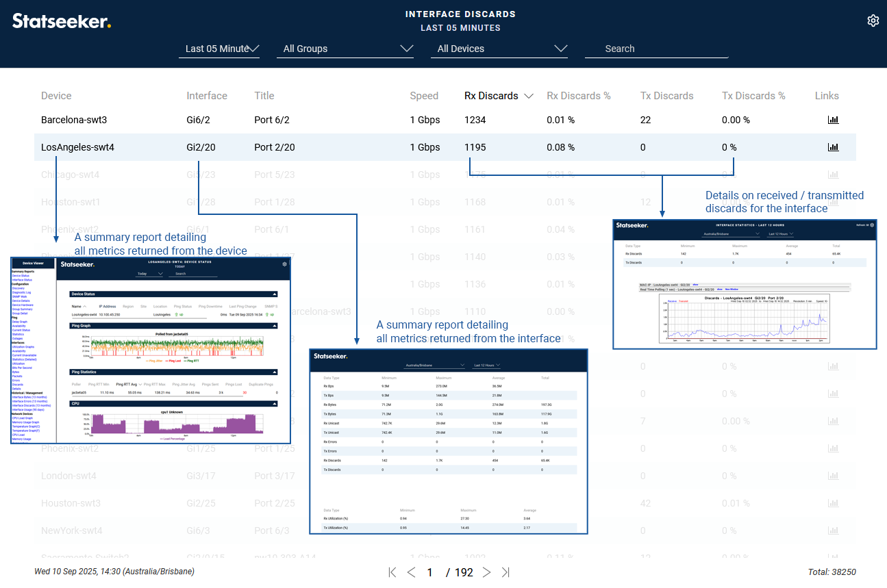Image resolution: width=887 pixels, height=588 pixels.
Task: Sort by Tx Discards column header
Action: pos(666,96)
